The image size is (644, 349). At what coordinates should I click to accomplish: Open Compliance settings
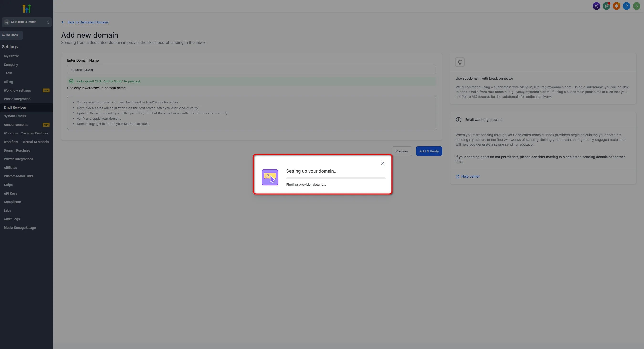pyautogui.click(x=26, y=202)
